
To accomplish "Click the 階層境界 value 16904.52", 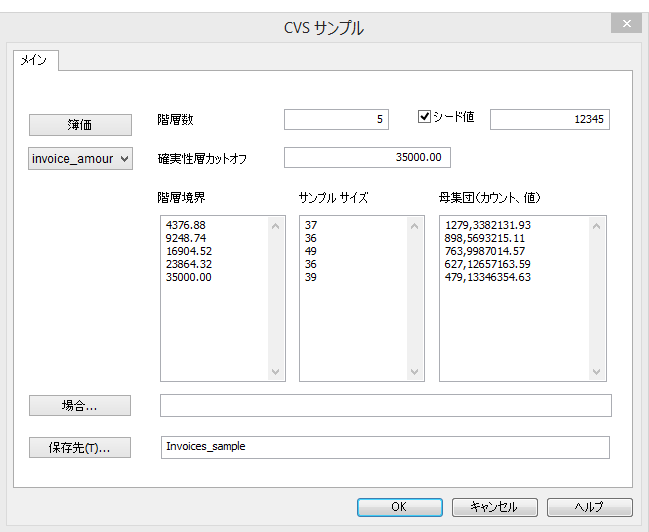I will pyautogui.click(x=187, y=251).
